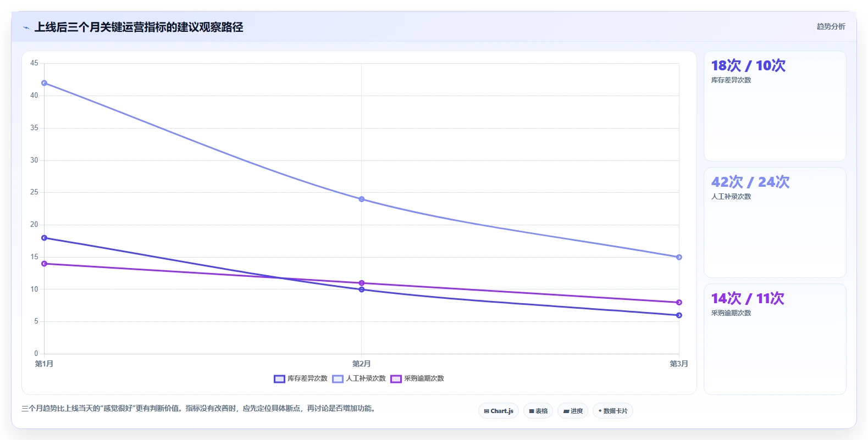Click the footer note beginning 三个月趋势比上线当天

198,408
